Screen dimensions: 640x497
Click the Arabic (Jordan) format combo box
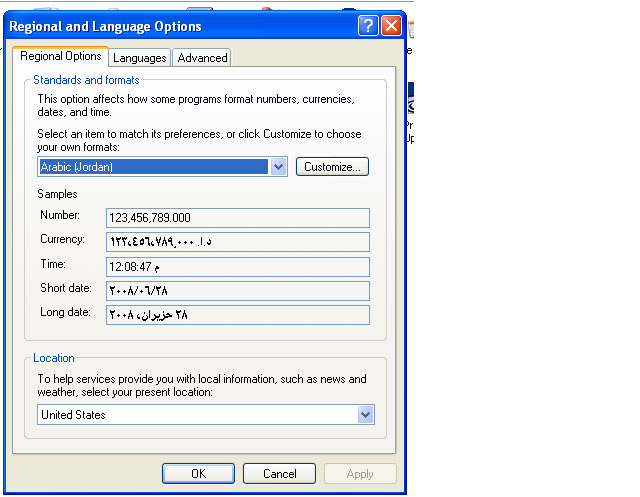154,167
